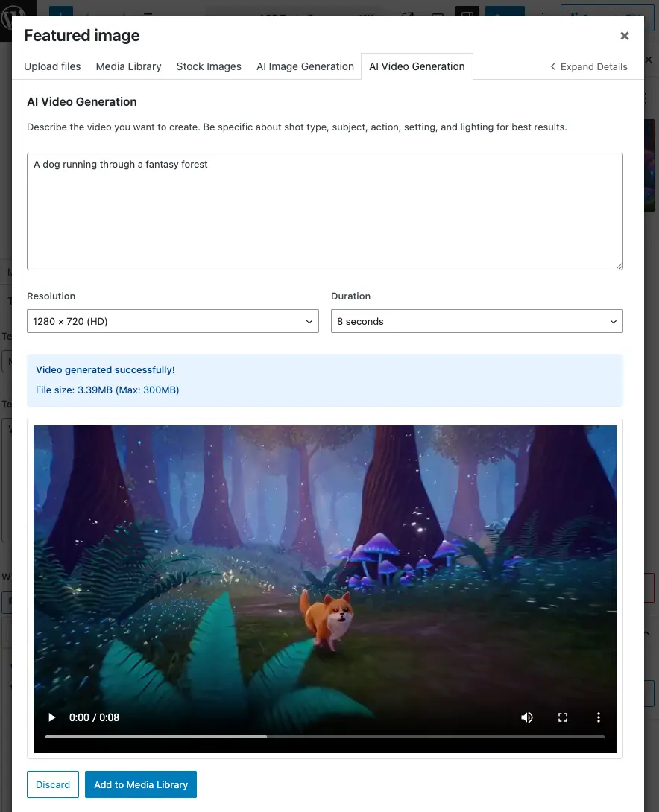Viewport: 659px width, 812px height.
Task: Open the Stock Images tab
Action: [x=209, y=66]
